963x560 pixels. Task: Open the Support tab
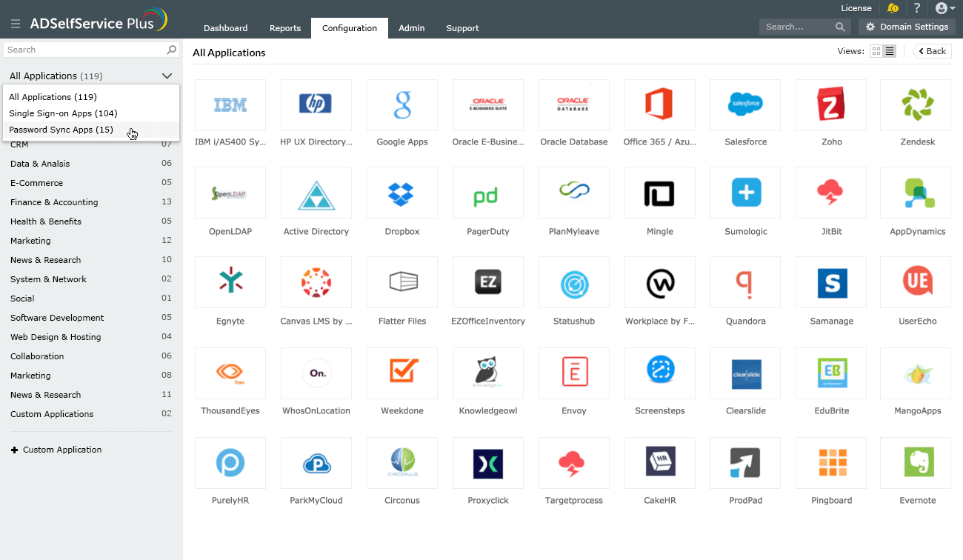pyautogui.click(x=462, y=28)
